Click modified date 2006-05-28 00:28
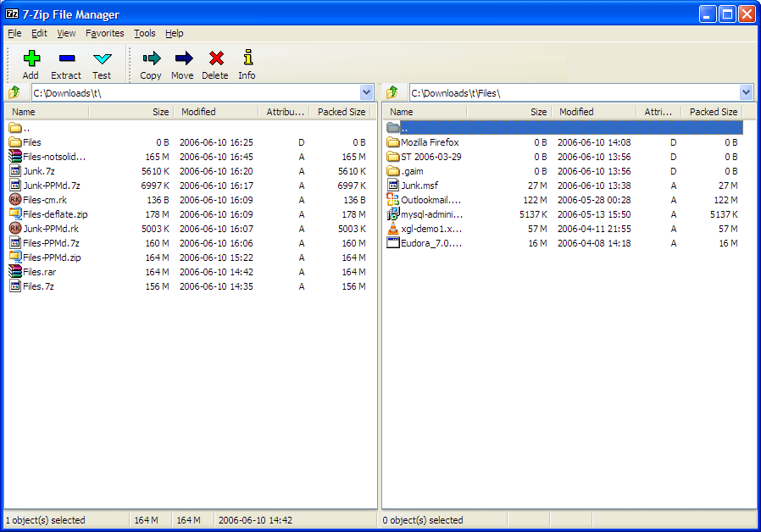The height and width of the screenshot is (532, 761). pyautogui.click(x=594, y=200)
